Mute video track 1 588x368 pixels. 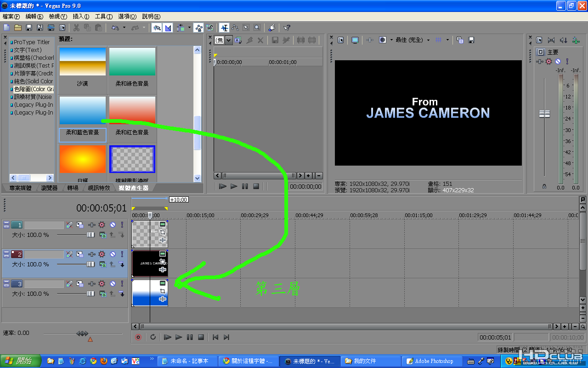(x=112, y=225)
